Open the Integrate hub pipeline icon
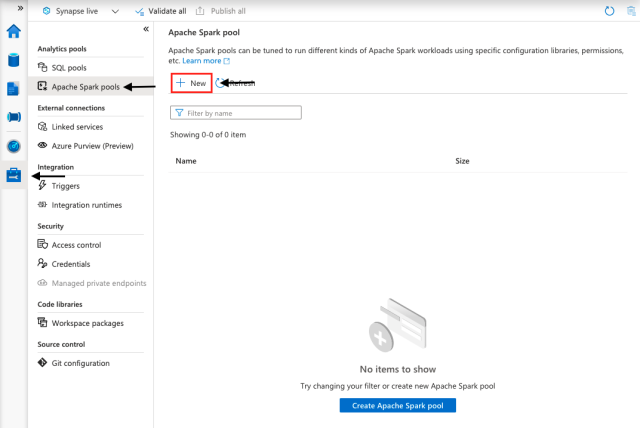Image resolution: width=640 pixels, height=428 pixels. coord(14,117)
